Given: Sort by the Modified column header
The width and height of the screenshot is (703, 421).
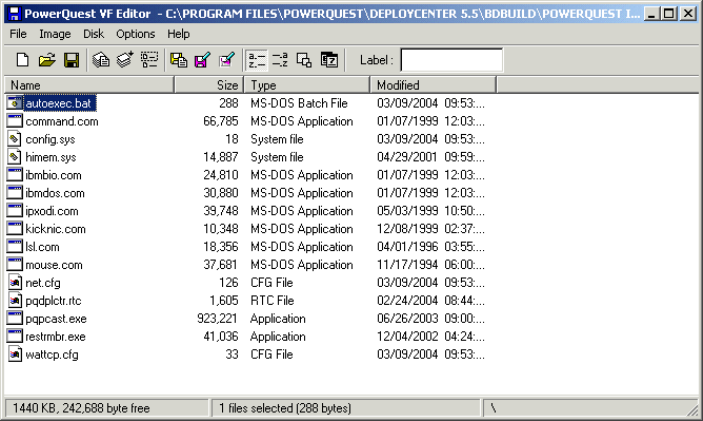Looking at the screenshot, I should pos(434,85).
